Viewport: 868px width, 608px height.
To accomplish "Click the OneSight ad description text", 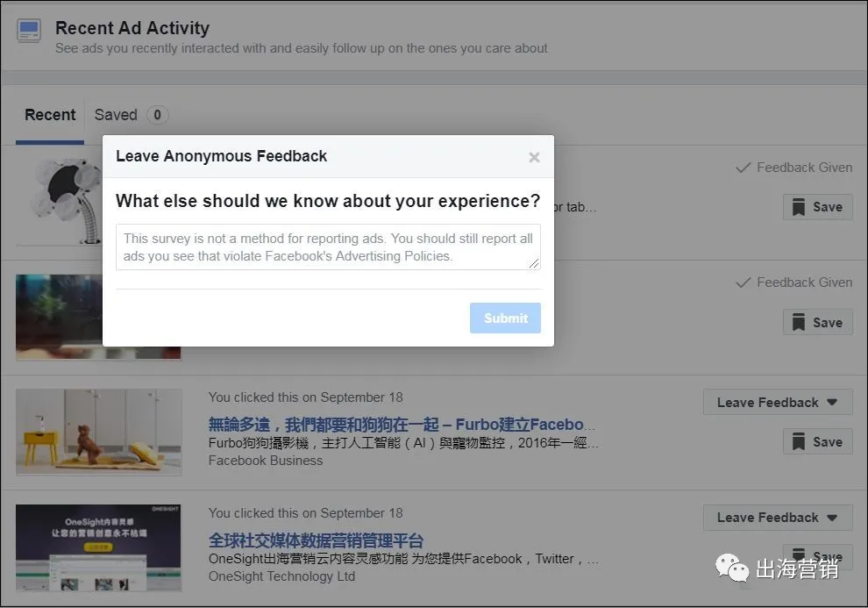I will (403, 559).
